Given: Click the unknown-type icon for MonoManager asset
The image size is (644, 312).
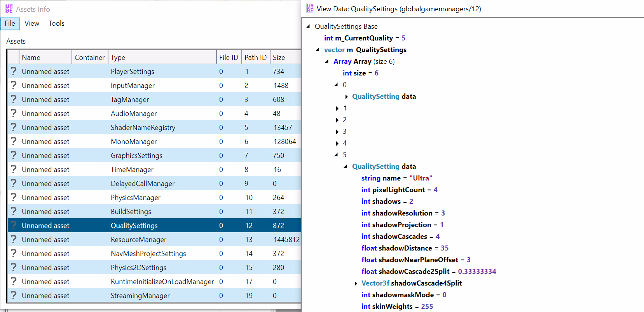Looking at the screenshot, I should point(14,141).
